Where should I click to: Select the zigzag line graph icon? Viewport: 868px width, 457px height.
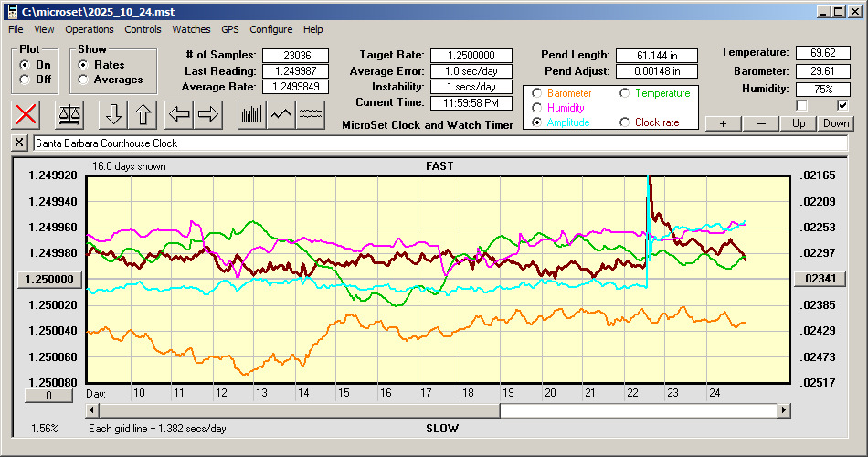click(281, 114)
